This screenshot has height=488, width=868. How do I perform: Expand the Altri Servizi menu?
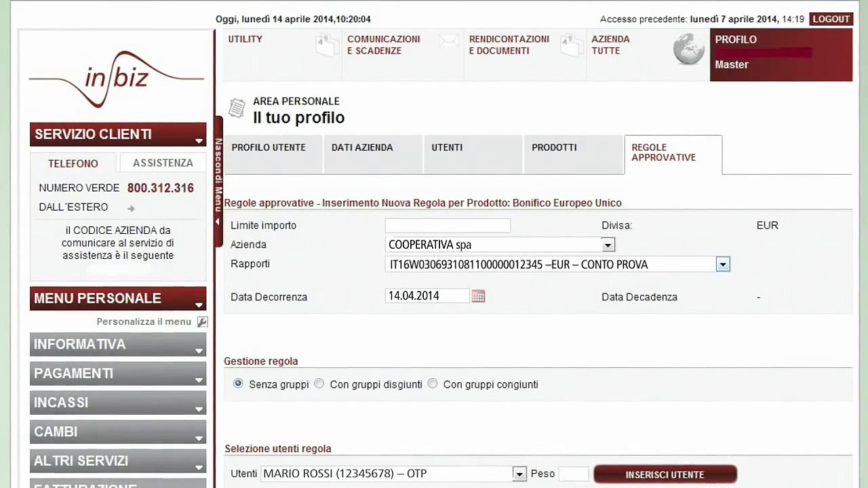click(x=118, y=461)
